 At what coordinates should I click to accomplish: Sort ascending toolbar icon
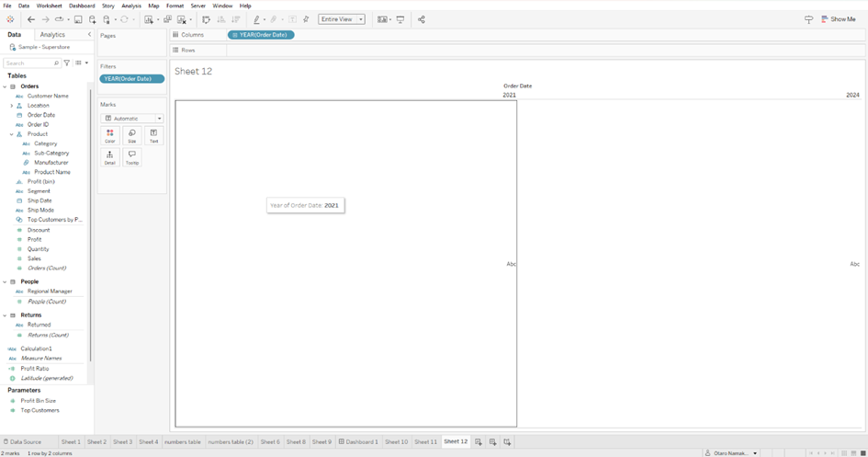(x=220, y=19)
